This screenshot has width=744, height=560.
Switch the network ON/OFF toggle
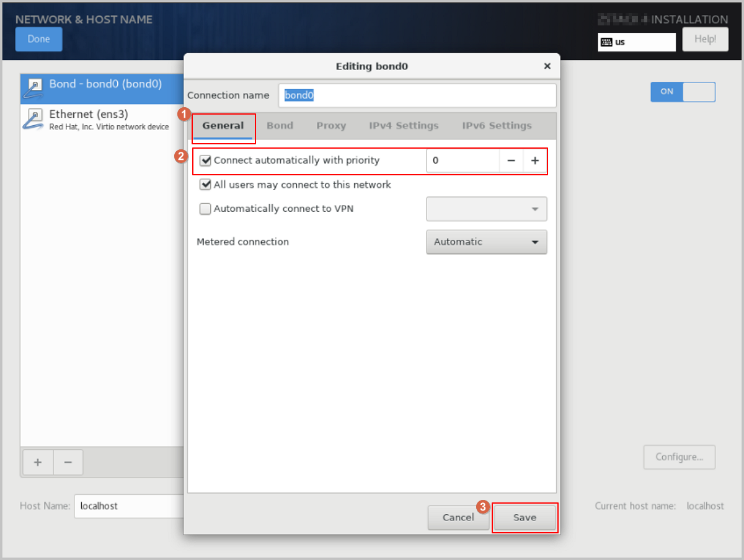(x=683, y=92)
